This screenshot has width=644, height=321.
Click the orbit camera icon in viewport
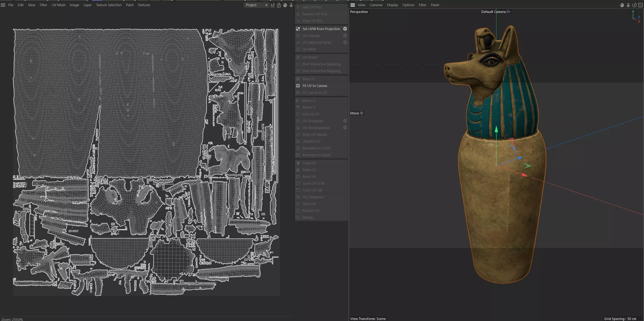[x=634, y=5]
